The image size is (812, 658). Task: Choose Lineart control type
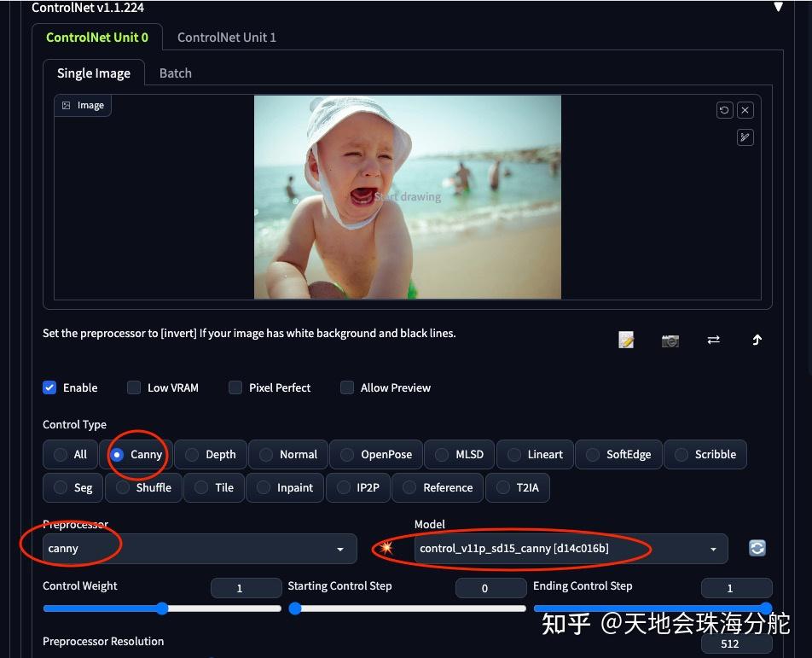pyautogui.click(x=535, y=454)
